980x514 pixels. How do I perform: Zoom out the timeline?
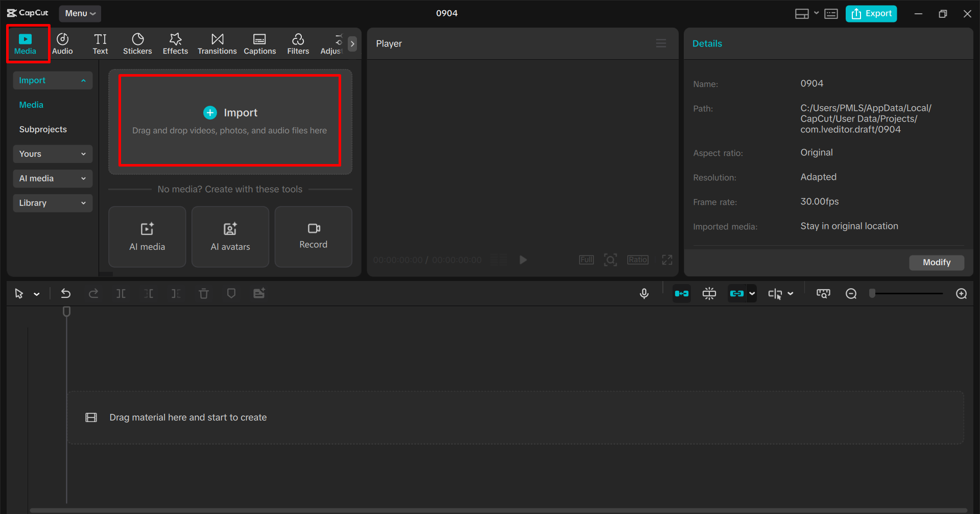(851, 293)
